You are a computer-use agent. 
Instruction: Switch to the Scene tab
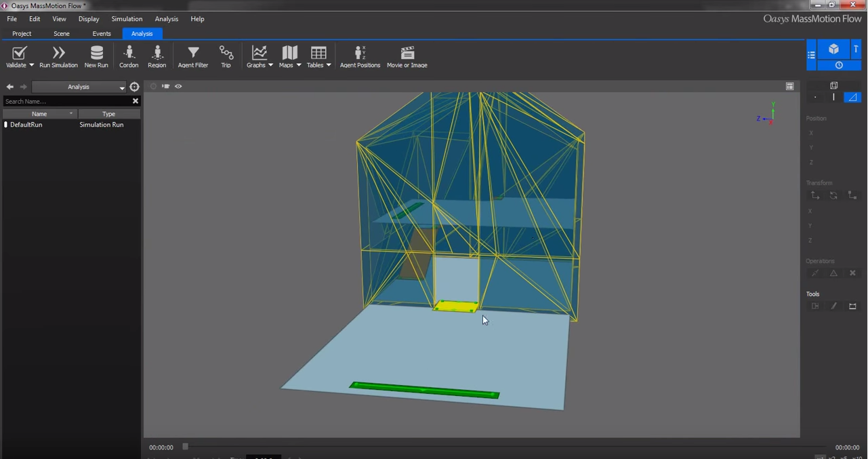tap(61, 33)
